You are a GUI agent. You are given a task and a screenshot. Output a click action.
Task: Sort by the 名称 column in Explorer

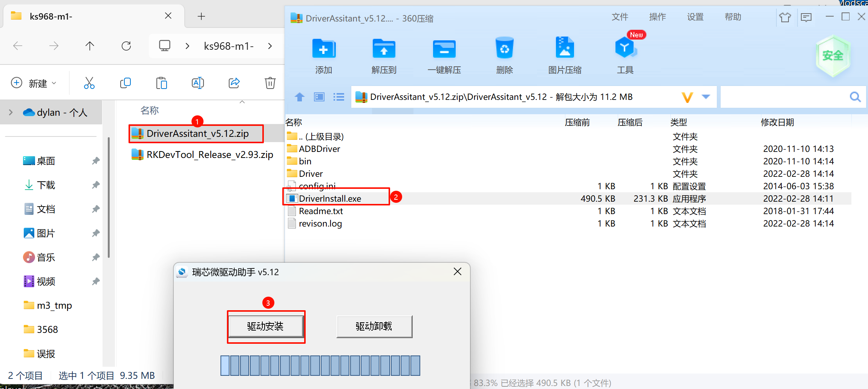point(150,110)
